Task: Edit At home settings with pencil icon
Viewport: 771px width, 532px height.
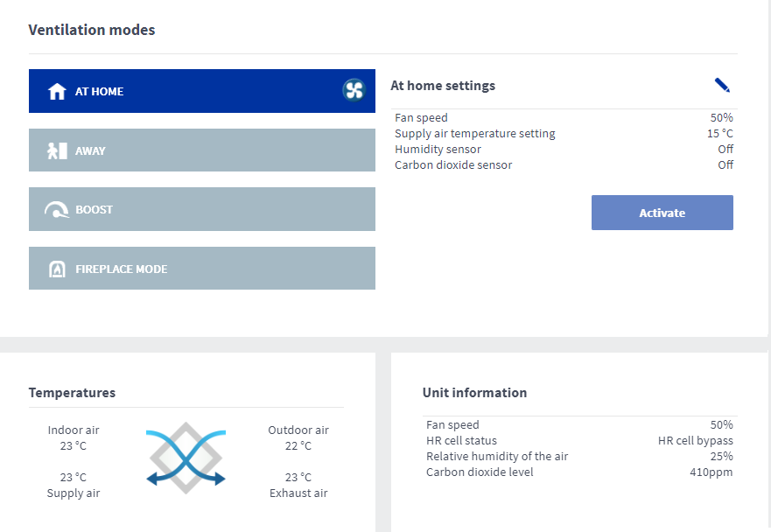Action: [722, 85]
